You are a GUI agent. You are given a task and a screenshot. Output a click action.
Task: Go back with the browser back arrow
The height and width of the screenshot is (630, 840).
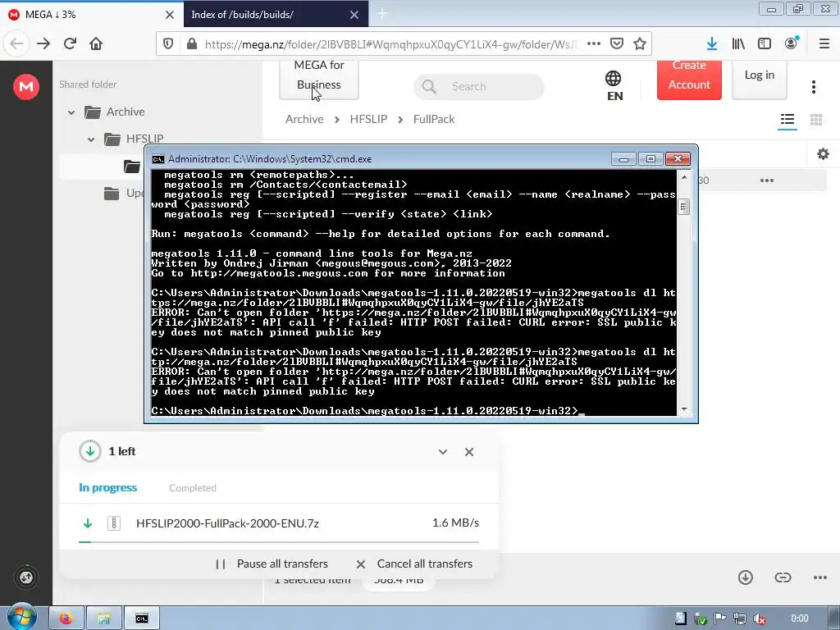point(16,44)
